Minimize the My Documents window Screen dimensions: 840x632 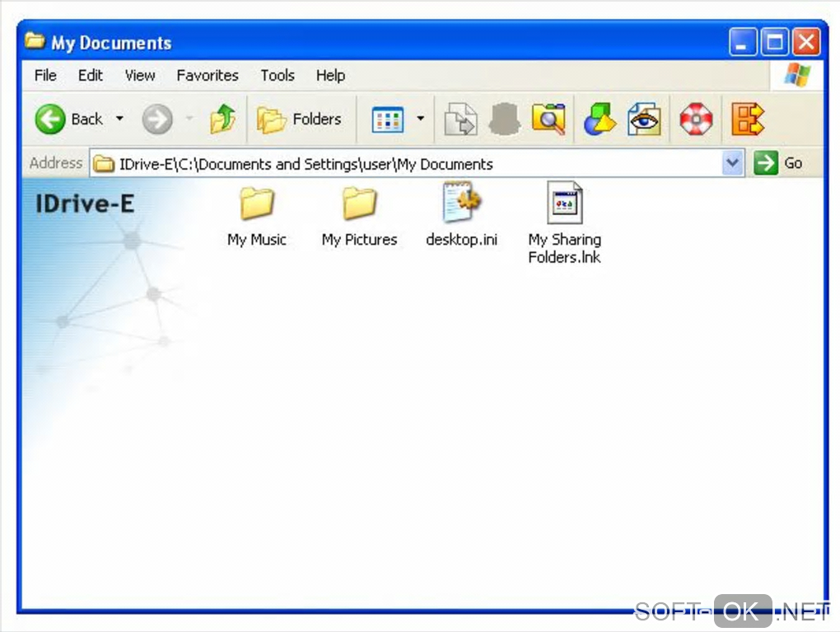[x=743, y=42]
